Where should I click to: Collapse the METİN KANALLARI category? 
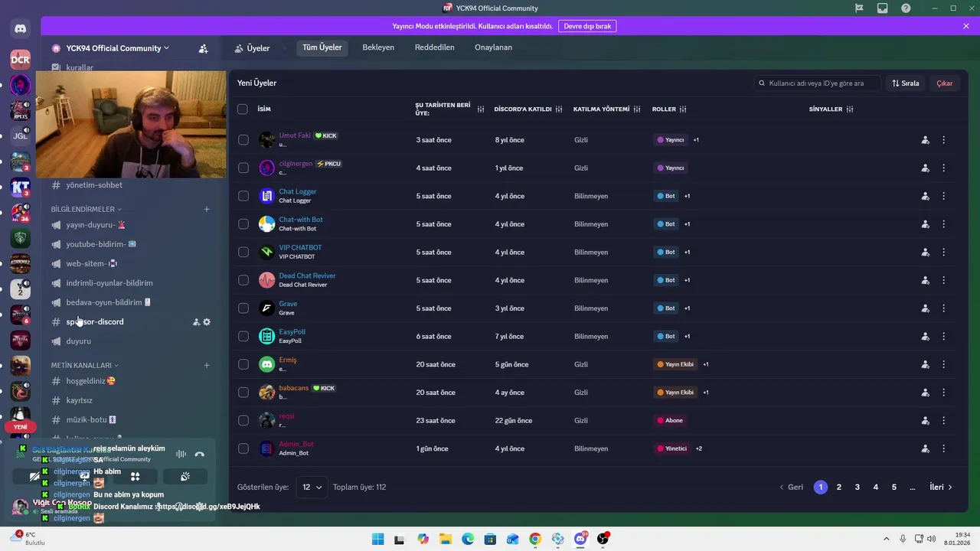click(84, 365)
